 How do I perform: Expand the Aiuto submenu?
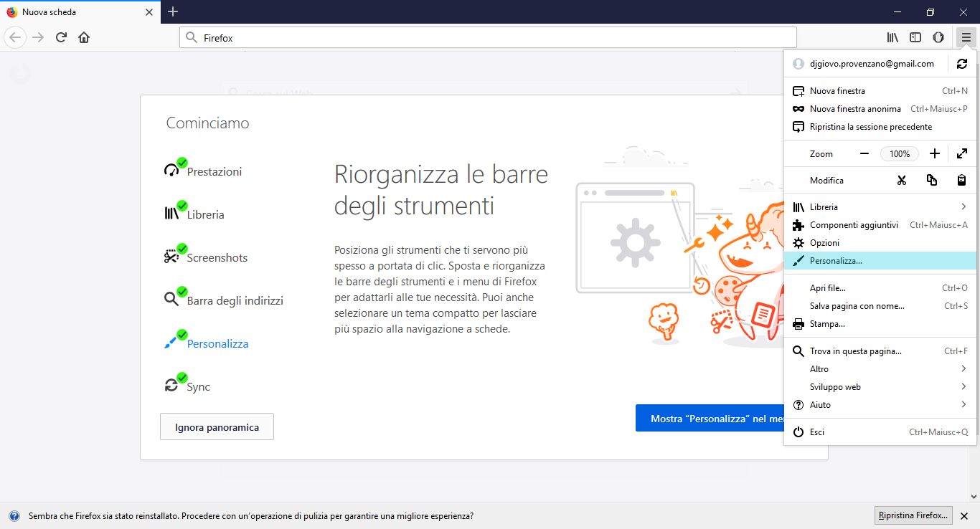pyautogui.click(x=880, y=405)
